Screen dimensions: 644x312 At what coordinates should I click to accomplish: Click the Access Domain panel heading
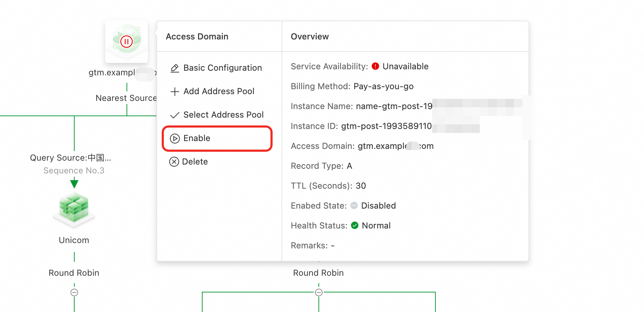(197, 37)
